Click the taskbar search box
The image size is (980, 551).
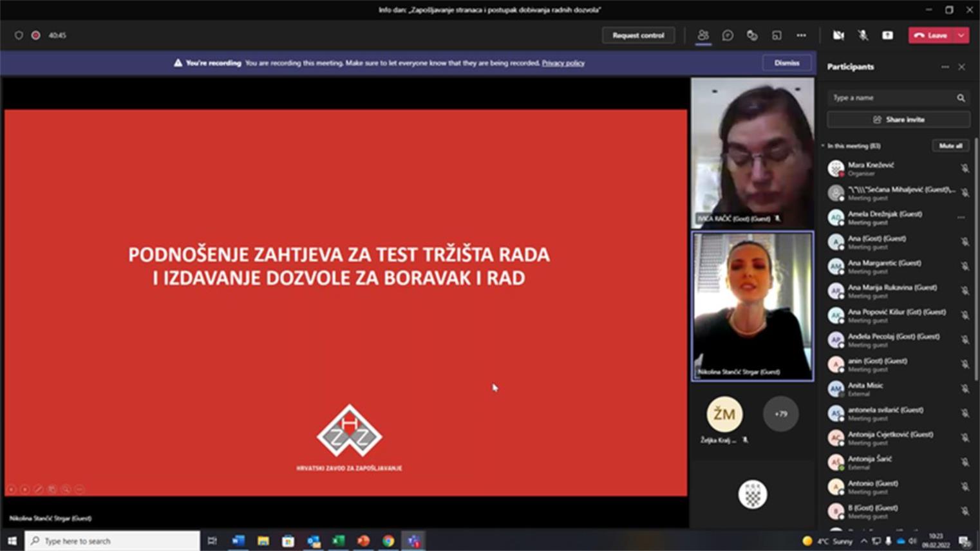click(112, 541)
